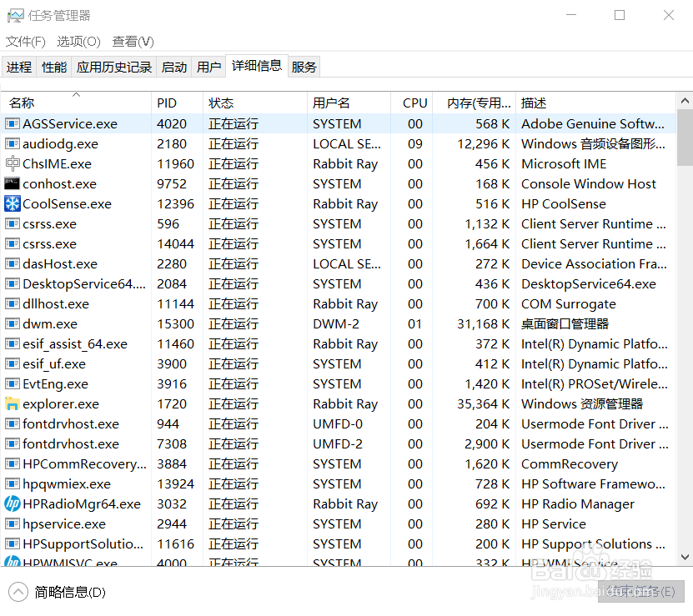The width and height of the screenshot is (693, 616).
Task: Open the 查看(V) menu
Action: pyautogui.click(x=133, y=42)
